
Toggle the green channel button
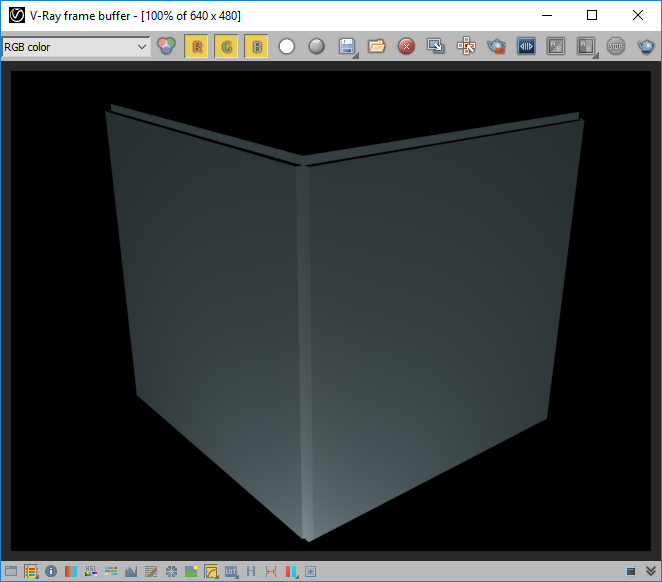click(226, 46)
